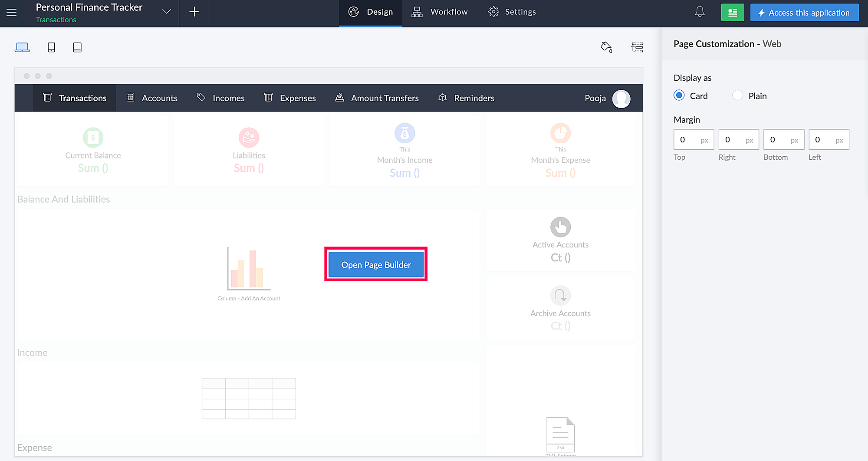The width and height of the screenshot is (868, 461).
Task: Switch to tablet device preview icon
Action: [x=77, y=47]
